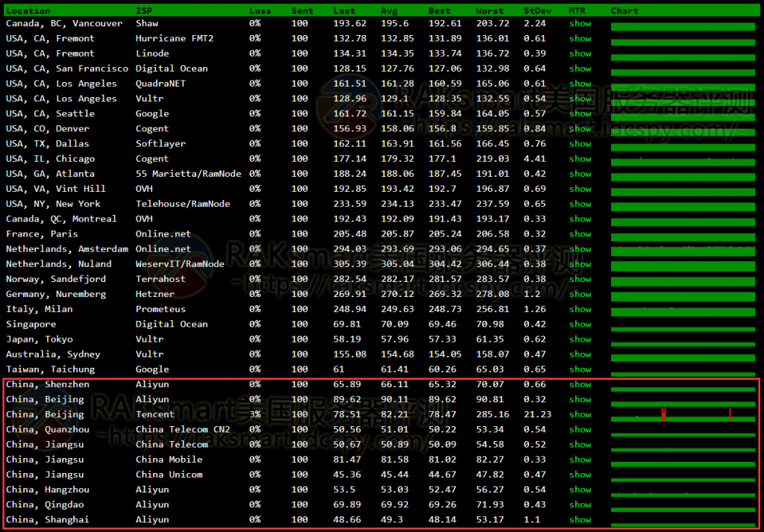Image resolution: width=764 pixels, height=532 pixels.
Task: Click the latency chart bar for Vancouver Shaw
Action: pos(683,27)
